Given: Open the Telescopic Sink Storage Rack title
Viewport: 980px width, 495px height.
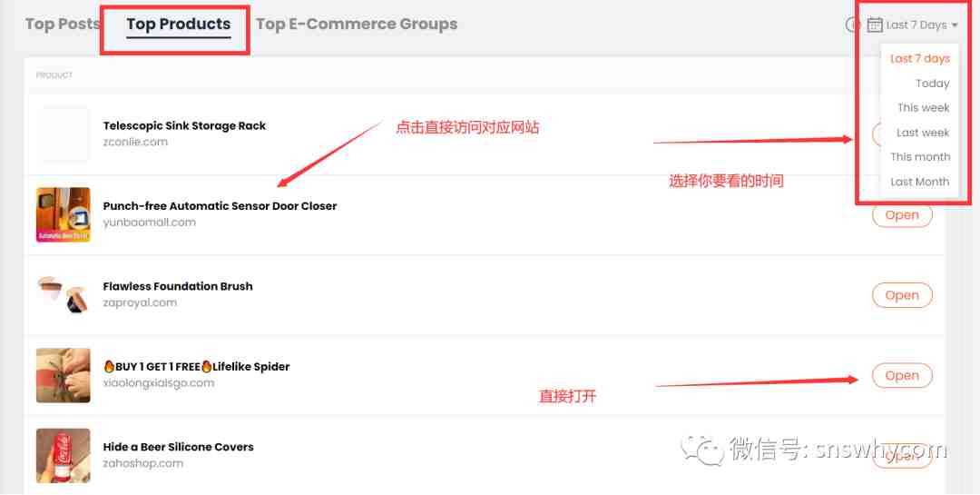Looking at the screenshot, I should [184, 125].
